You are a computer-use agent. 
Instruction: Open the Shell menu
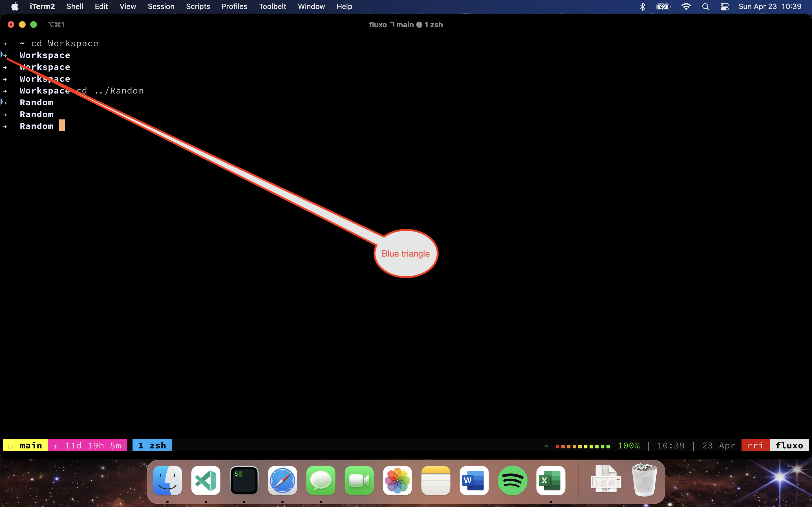coord(74,6)
